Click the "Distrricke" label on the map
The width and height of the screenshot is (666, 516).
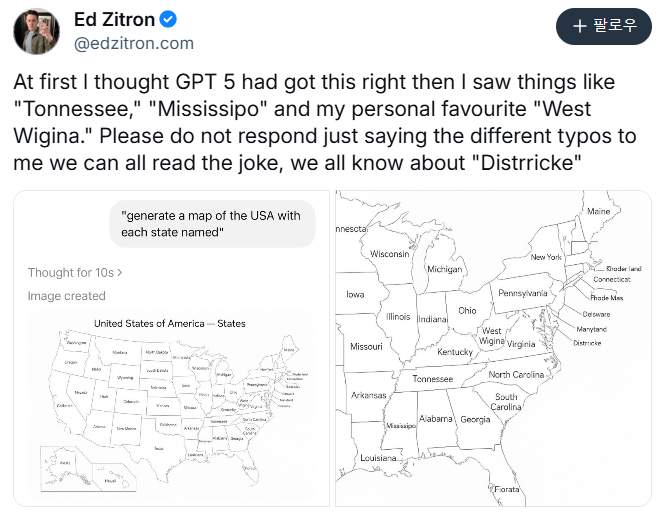(x=587, y=343)
